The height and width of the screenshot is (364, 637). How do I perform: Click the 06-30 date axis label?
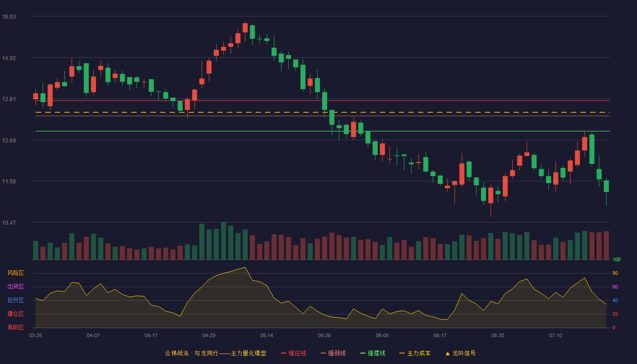coord(498,335)
